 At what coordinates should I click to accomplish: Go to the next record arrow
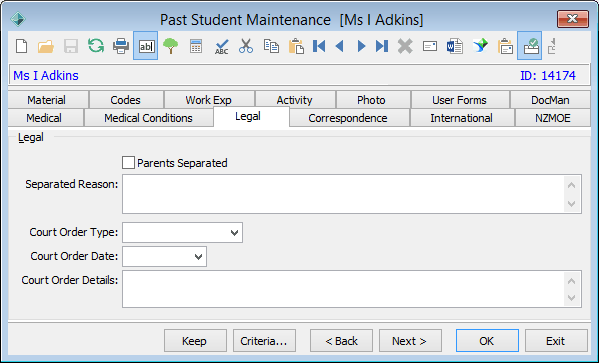click(361, 46)
